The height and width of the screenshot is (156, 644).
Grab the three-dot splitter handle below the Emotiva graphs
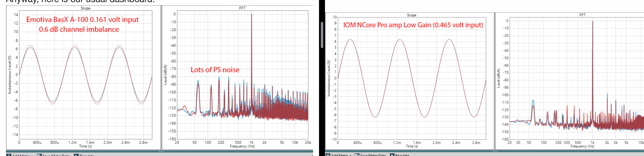[x=161, y=151]
